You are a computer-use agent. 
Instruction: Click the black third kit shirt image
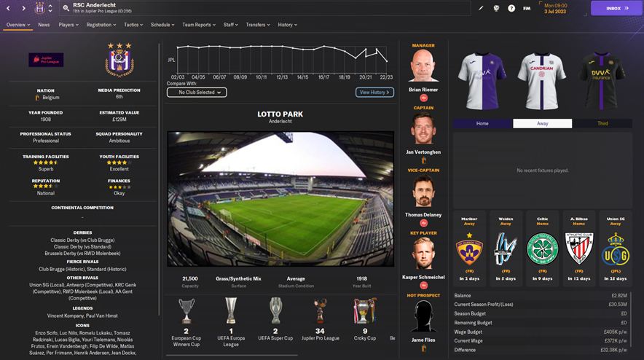tap(602, 81)
